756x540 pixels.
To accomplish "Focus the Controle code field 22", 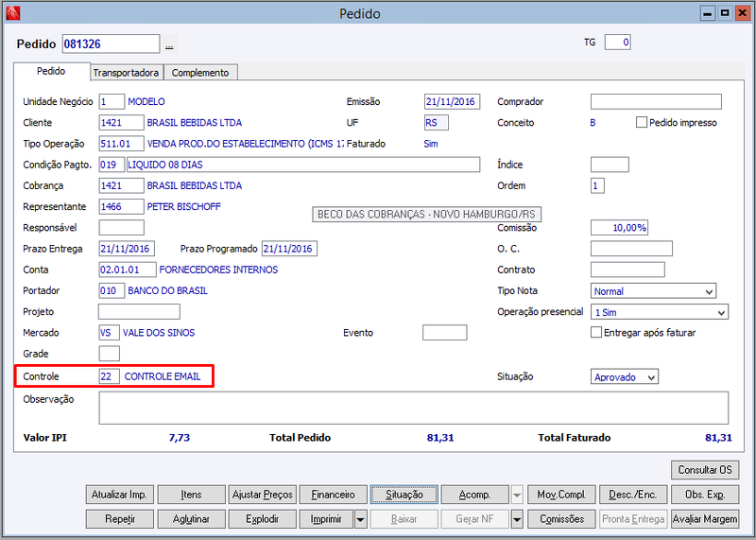I will [x=109, y=376].
